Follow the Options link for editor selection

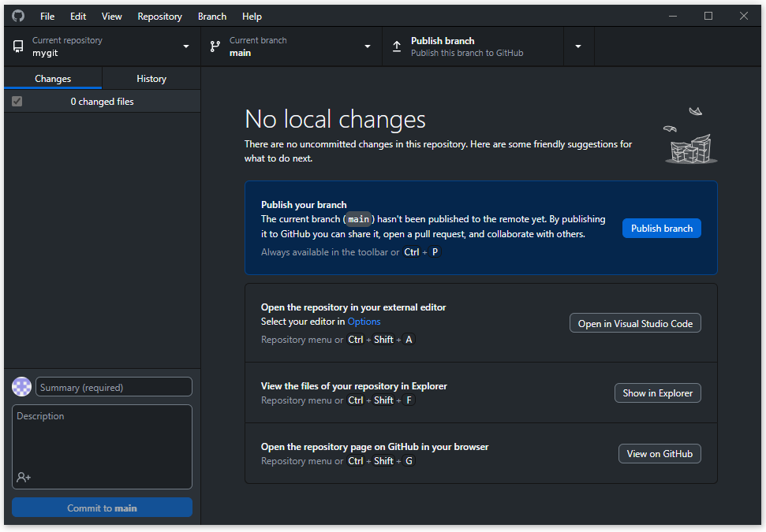click(364, 322)
